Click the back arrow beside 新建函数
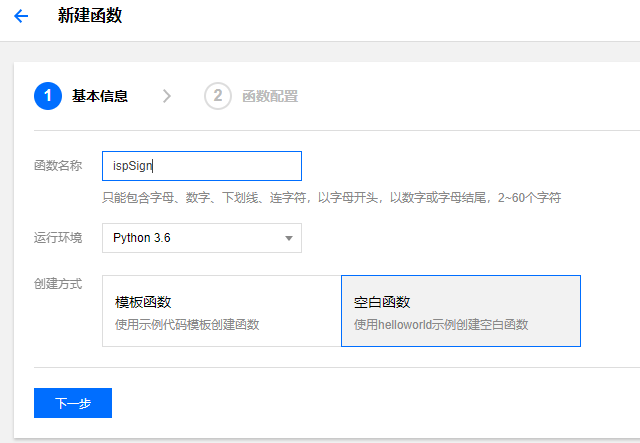This screenshot has width=640, height=443. (x=21, y=17)
